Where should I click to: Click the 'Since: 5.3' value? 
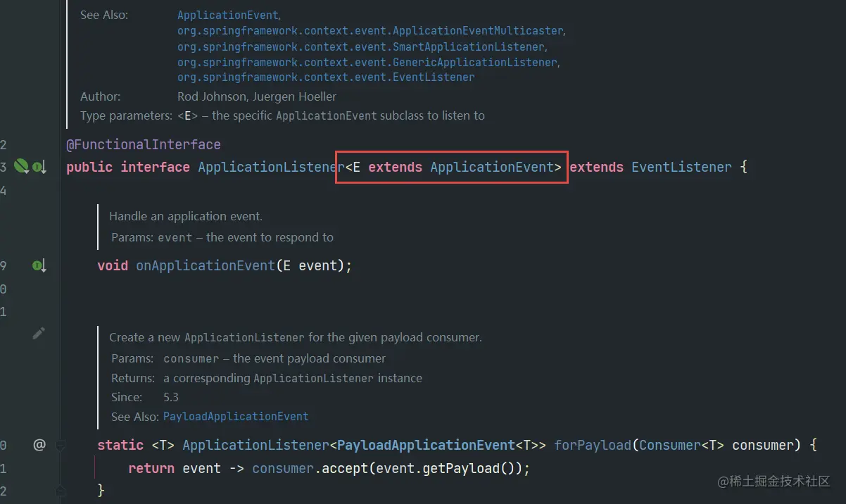coord(171,397)
